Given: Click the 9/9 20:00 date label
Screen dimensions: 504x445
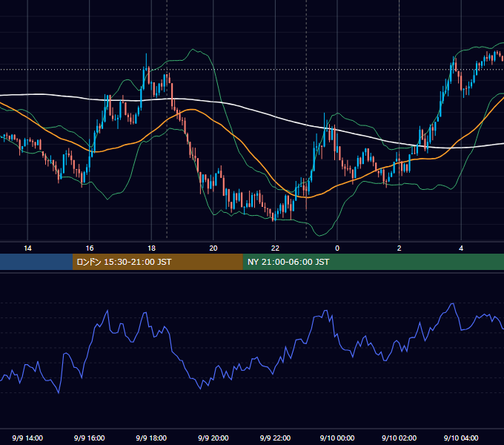Looking at the screenshot, I should click(x=213, y=438).
